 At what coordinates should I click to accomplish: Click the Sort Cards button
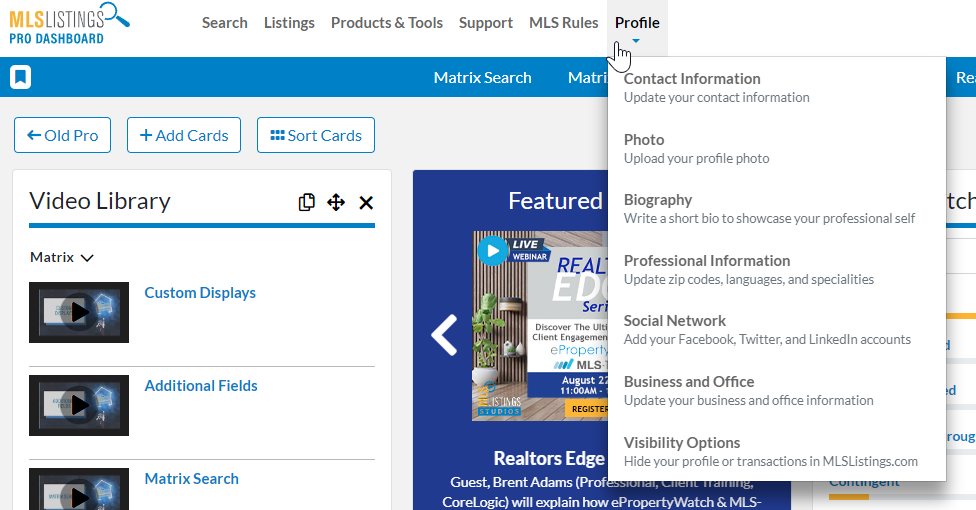point(316,135)
